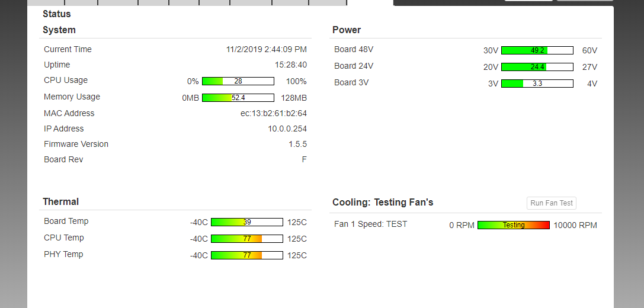
Task: Click the Power section heading
Action: point(347,30)
